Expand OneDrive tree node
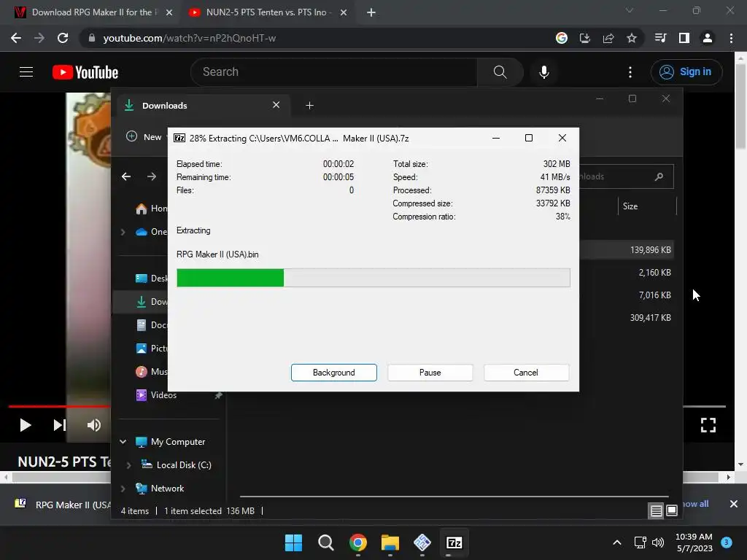This screenshot has height=560, width=747. 123,231
